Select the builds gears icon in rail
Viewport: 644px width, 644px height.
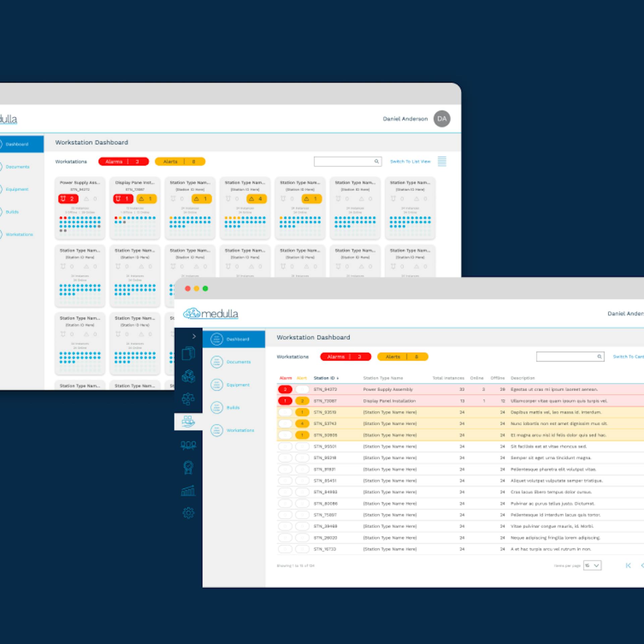(188, 399)
